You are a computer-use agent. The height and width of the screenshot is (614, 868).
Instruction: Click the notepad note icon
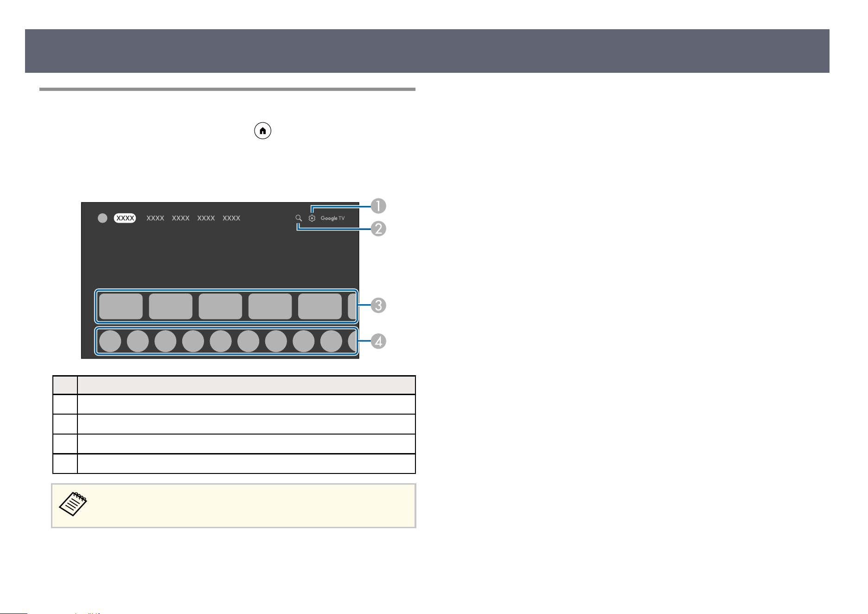[73, 505]
